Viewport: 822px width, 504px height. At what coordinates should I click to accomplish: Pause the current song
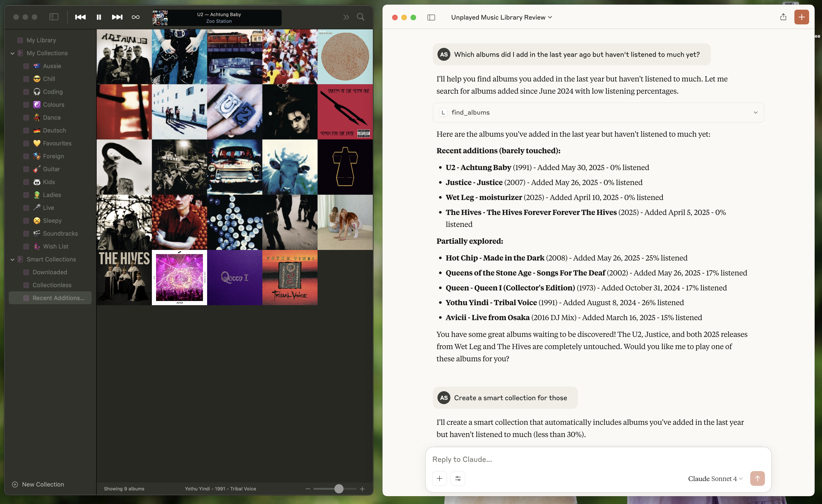[99, 17]
